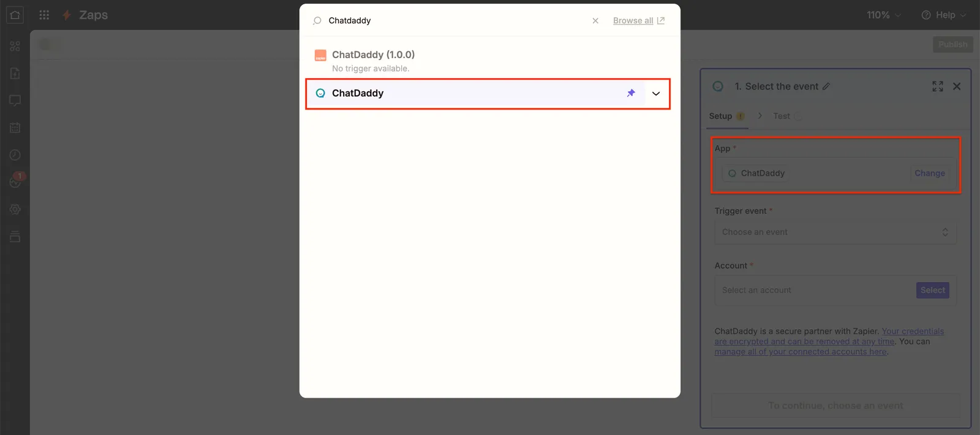
Task: Click into the Chatdaddy search field
Action: tap(453, 21)
